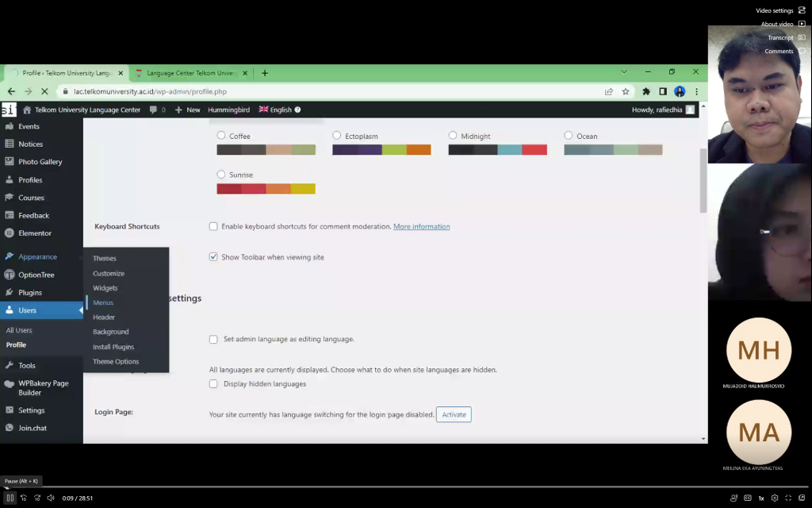Open the English language switcher

click(280, 110)
